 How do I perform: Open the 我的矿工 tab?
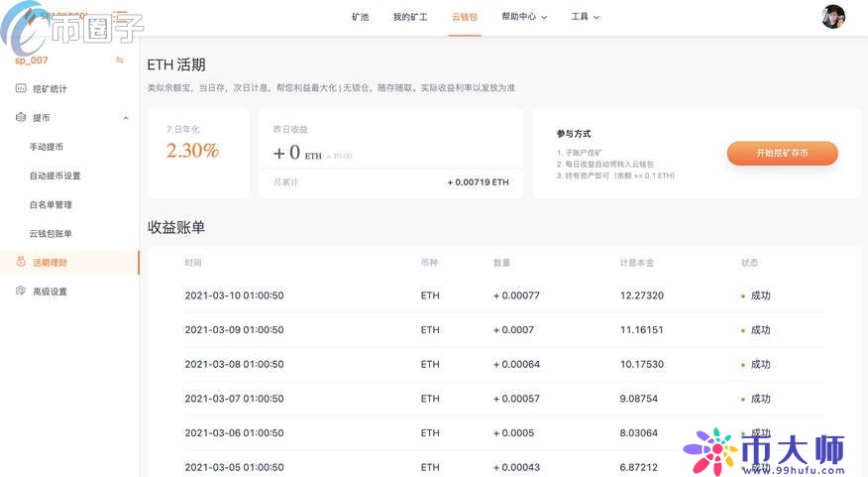tap(410, 17)
